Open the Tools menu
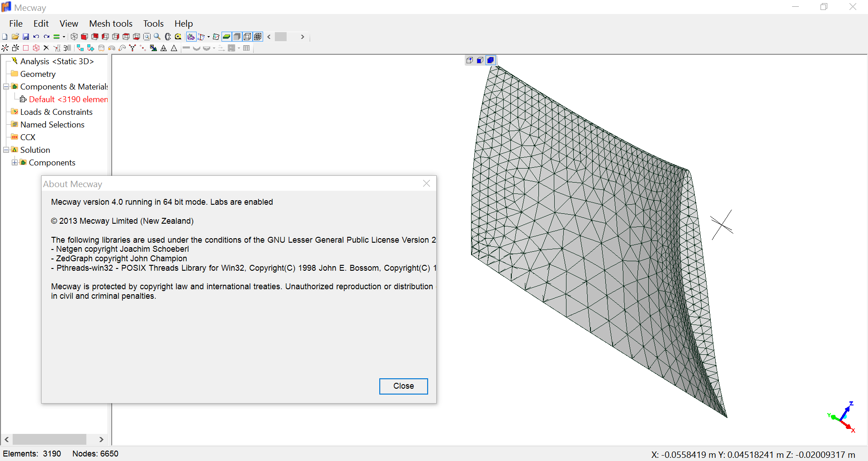The width and height of the screenshot is (868, 461). pyautogui.click(x=153, y=24)
